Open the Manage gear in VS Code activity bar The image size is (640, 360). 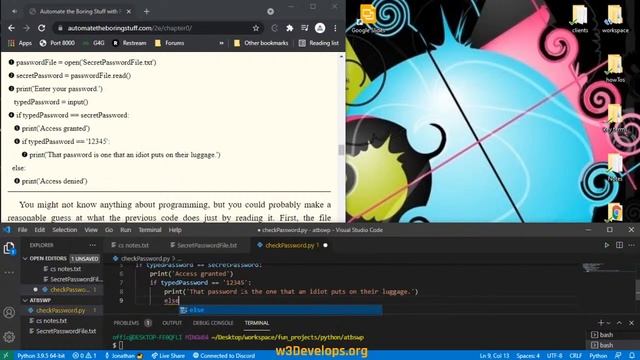[x=9, y=337]
